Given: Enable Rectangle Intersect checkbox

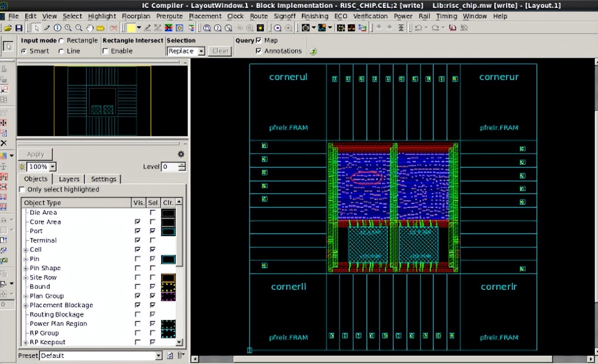Looking at the screenshot, I should coord(106,51).
